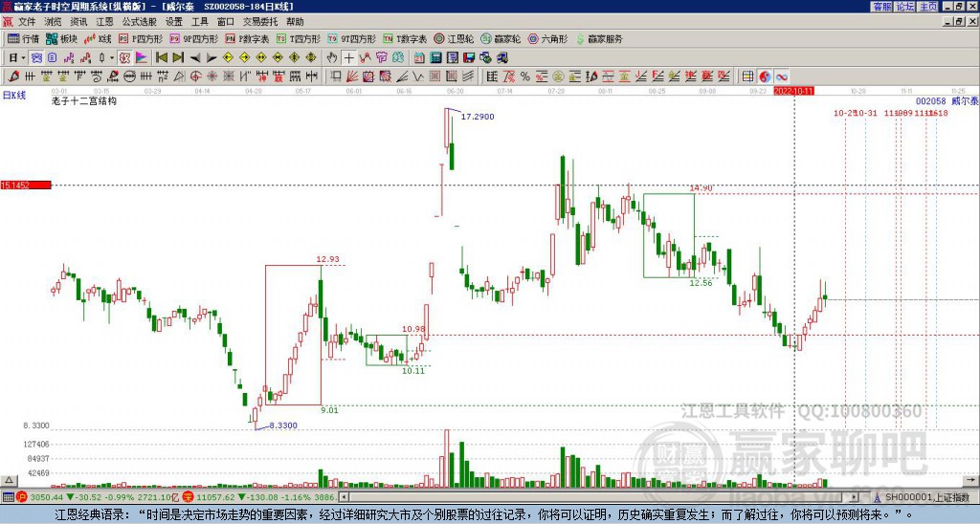The image size is (980, 524).
Task: Click the colored grid table icon
Action: point(747,76)
